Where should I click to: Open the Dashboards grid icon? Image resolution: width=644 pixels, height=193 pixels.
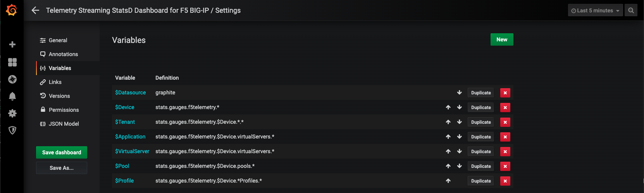(x=12, y=62)
